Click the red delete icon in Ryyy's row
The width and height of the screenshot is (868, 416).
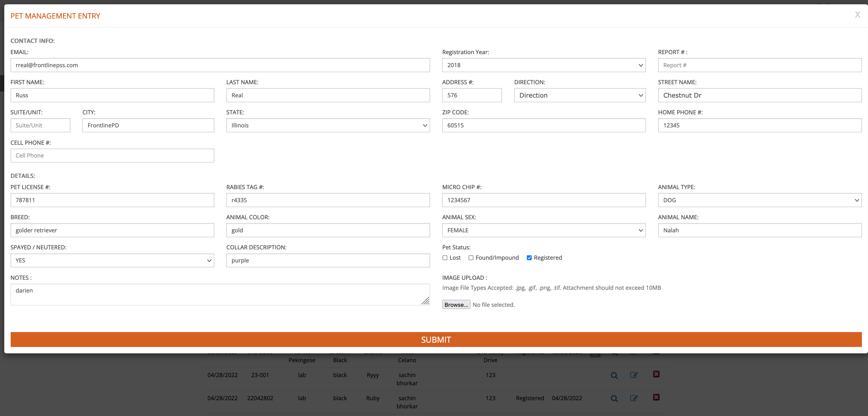point(656,374)
